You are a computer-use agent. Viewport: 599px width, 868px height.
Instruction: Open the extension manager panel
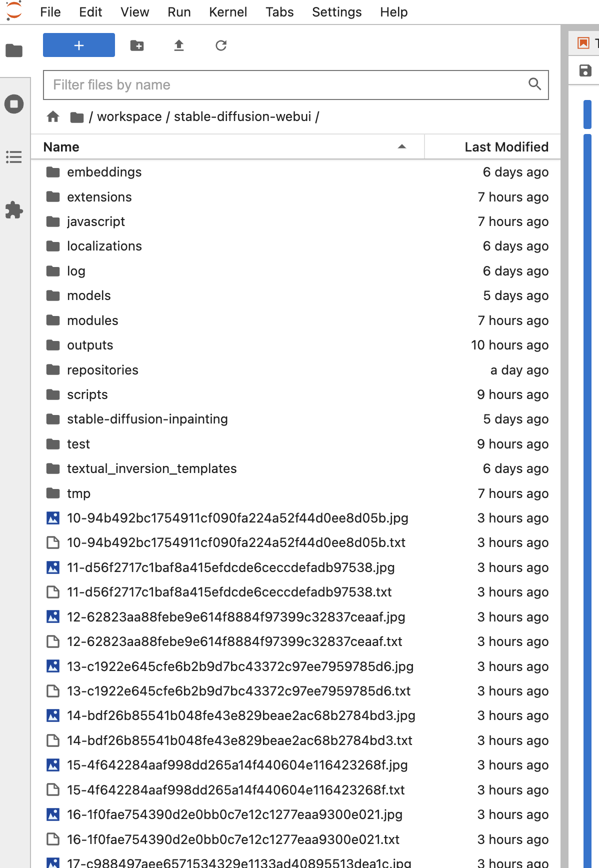click(x=14, y=210)
